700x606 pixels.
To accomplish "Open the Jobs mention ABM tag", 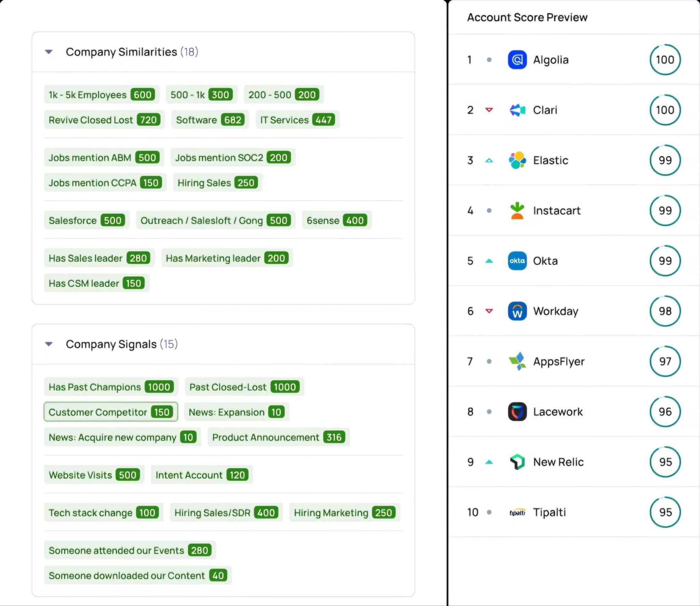I will 104,157.
